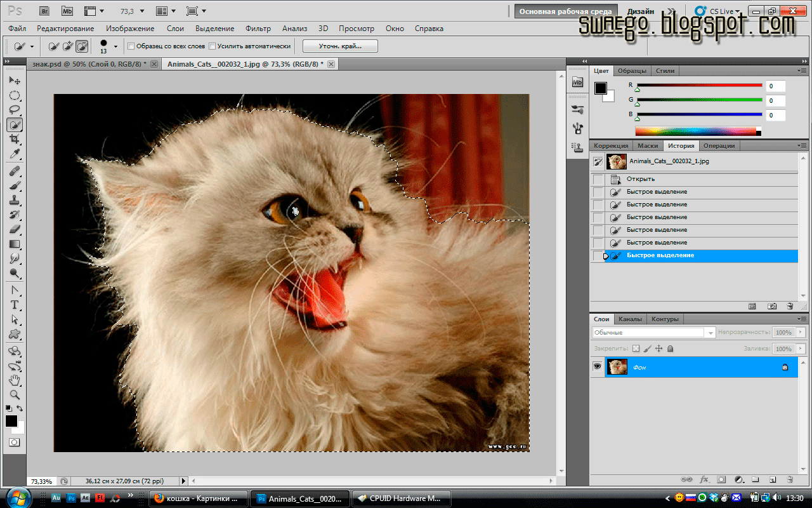Open the Непрозрачность opacity slider arrow
812x508 pixels.
801,333
